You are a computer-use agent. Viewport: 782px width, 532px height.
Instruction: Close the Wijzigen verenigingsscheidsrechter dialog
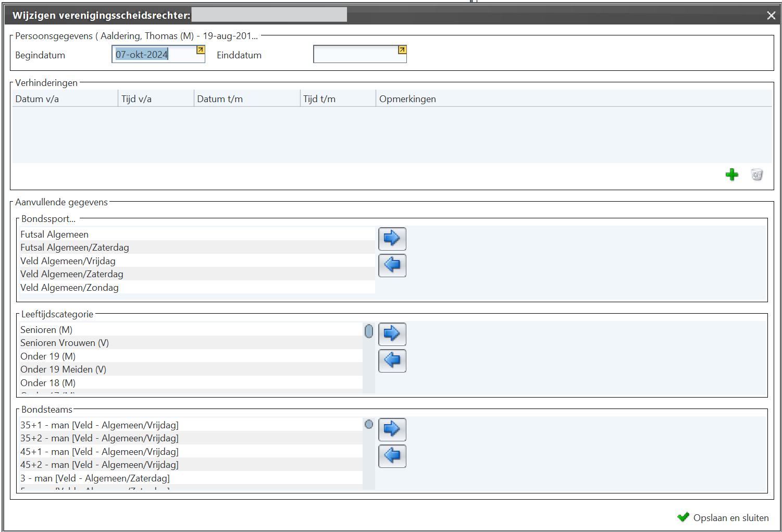tap(772, 16)
